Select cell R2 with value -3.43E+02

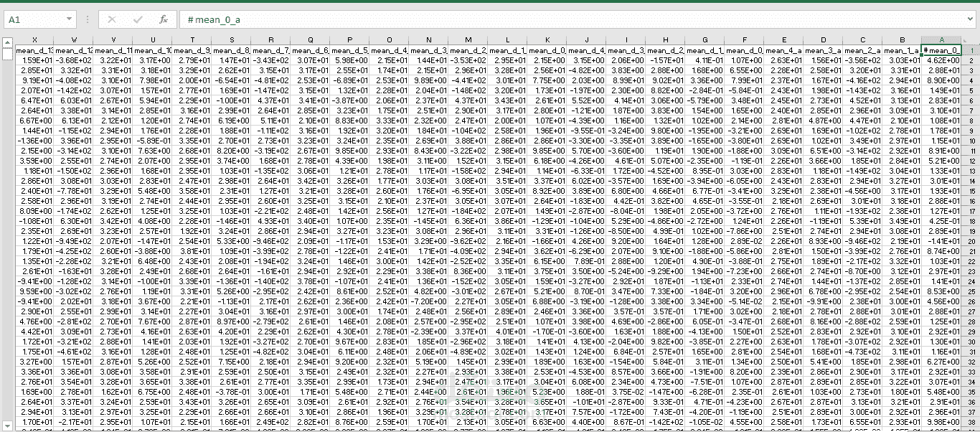pyautogui.click(x=270, y=60)
